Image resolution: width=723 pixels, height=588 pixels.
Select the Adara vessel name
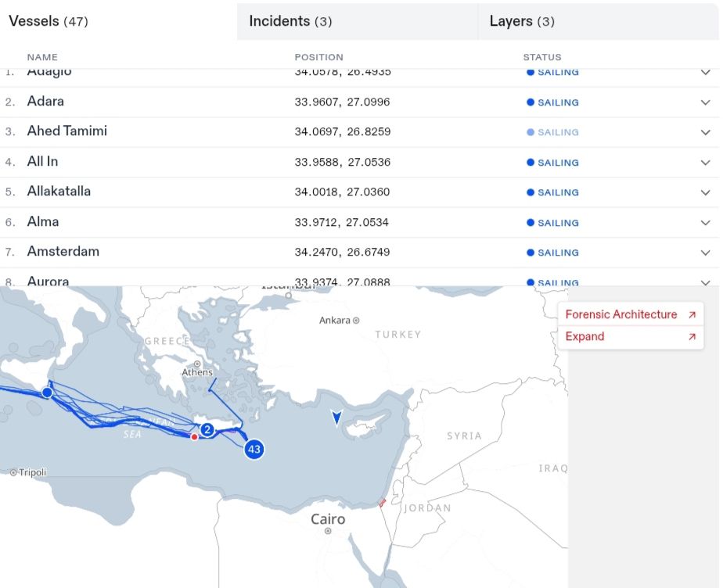click(45, 102)
